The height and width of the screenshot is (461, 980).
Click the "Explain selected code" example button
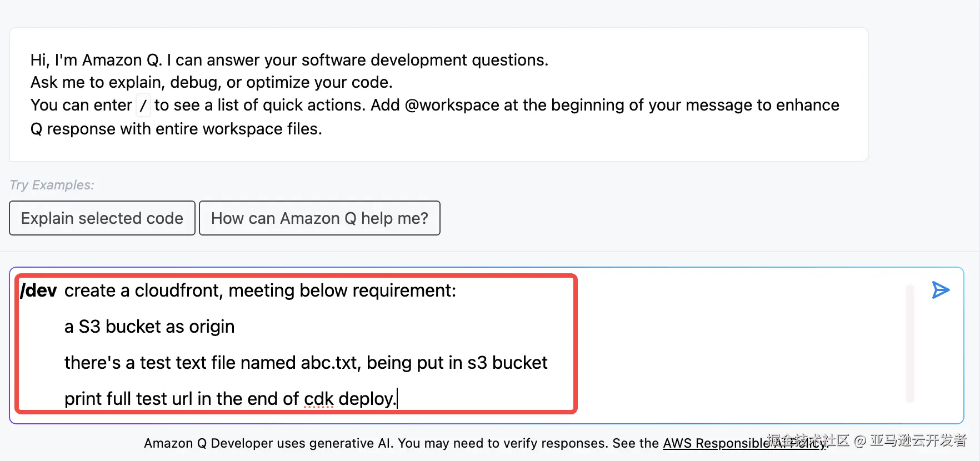coord(102,218)
